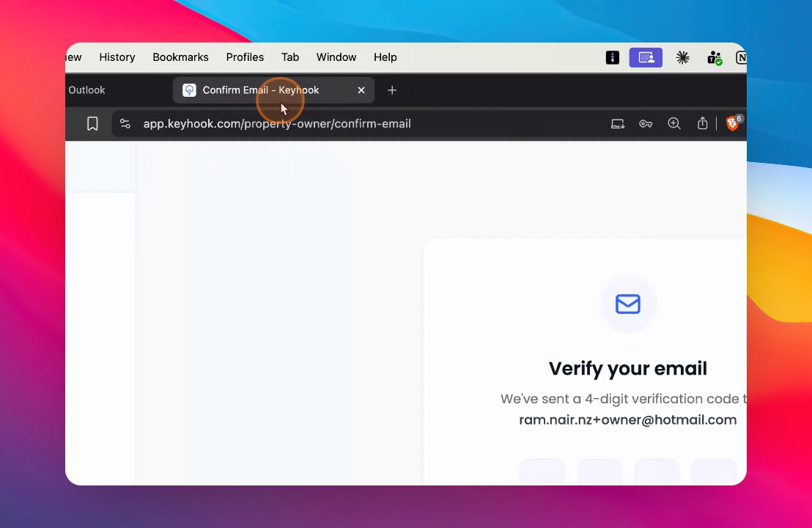This screenshot has width=812, height=528.
Task: Select the Confirm Email - Keyhook tab
Action: 273,90
